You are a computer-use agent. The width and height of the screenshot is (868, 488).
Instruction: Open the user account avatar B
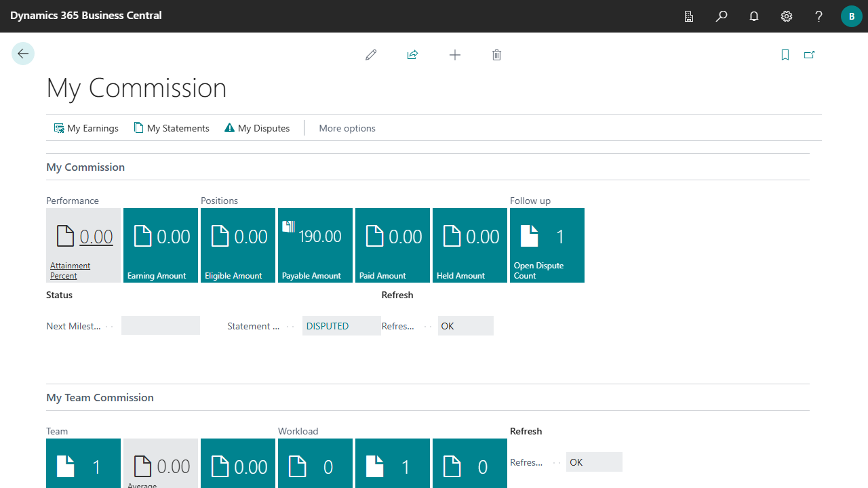(x=852, y=16)
